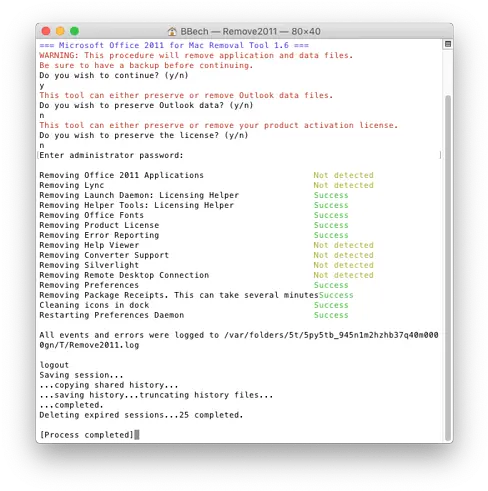This screenshot has height=491, width=488.
Task: Click 'Removing Helper Tools: Licensing Helper'
Action: [x=137, y=205]
